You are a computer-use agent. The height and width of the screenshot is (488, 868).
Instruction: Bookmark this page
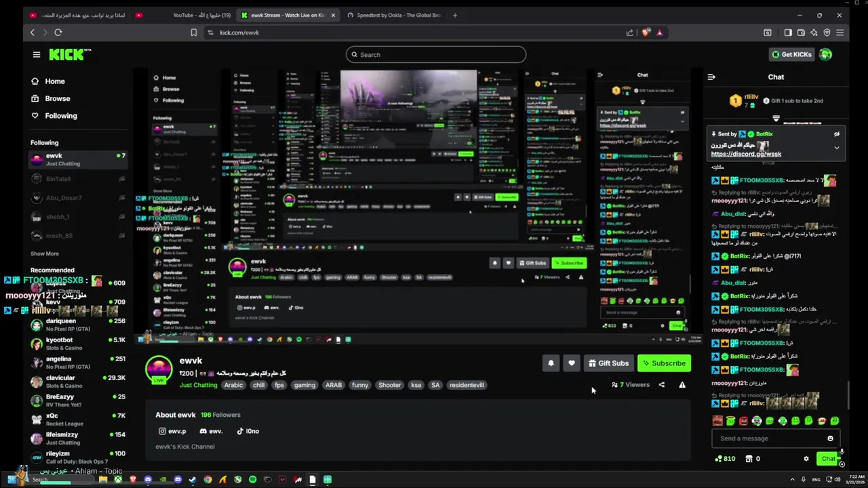click(193, 33)
